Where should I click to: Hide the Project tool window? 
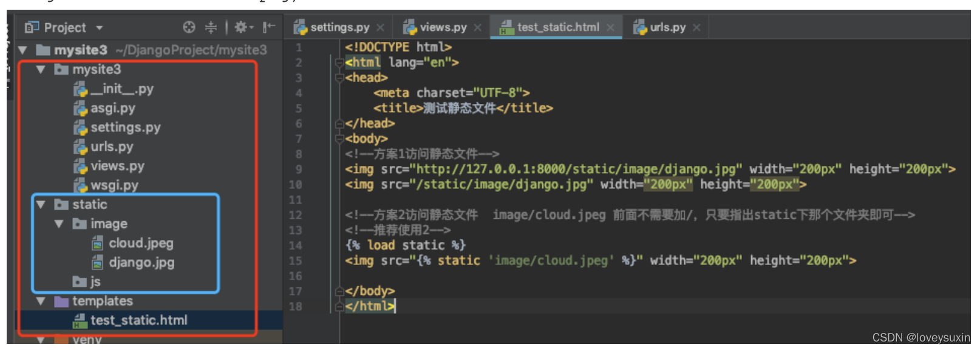tap(268, 27)
